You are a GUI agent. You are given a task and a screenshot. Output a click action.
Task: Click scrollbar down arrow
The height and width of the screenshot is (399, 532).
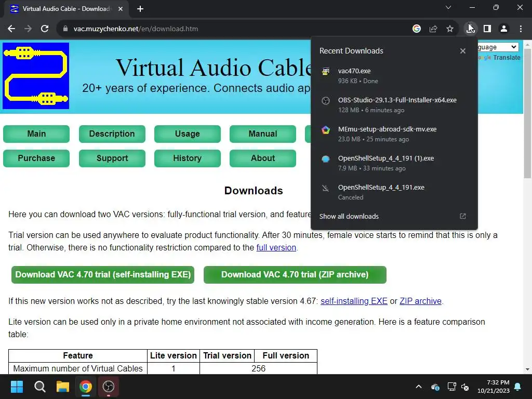click(x=527, y=369)
